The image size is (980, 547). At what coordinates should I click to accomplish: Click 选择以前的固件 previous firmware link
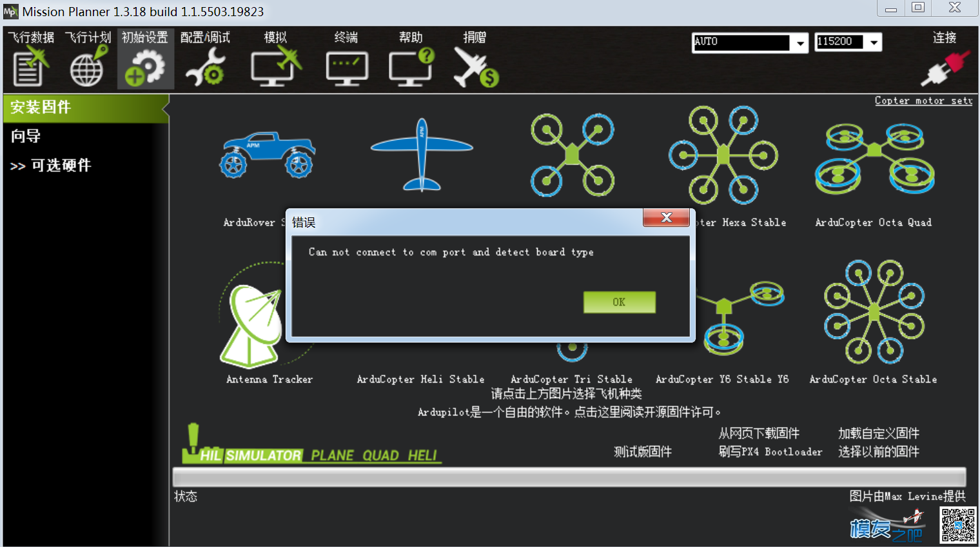878,452
